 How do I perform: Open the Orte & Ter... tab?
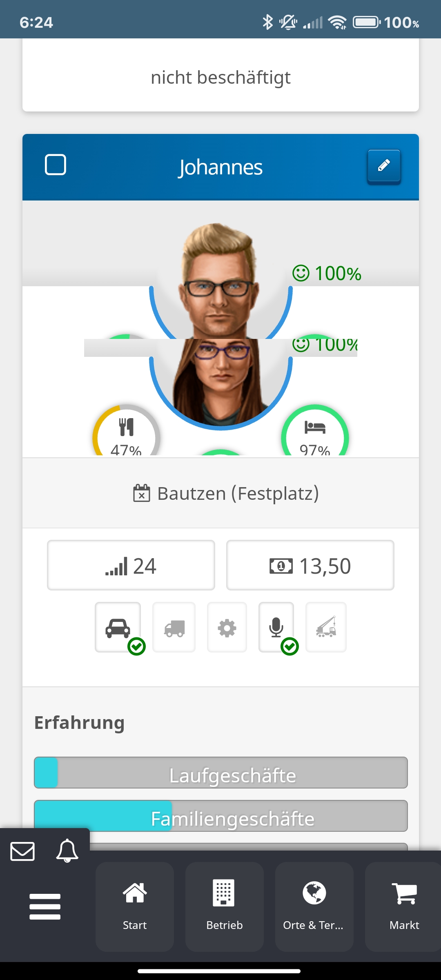point(314,906)
